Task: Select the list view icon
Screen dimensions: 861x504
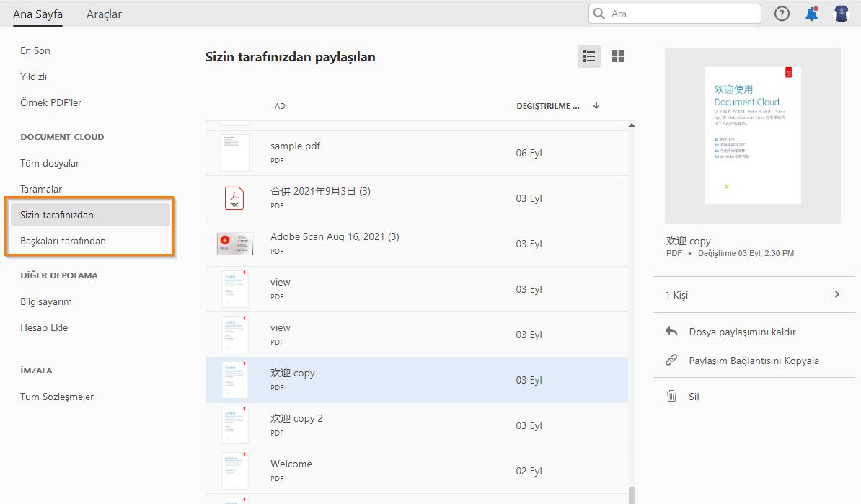Action: [x=588, y=56]
